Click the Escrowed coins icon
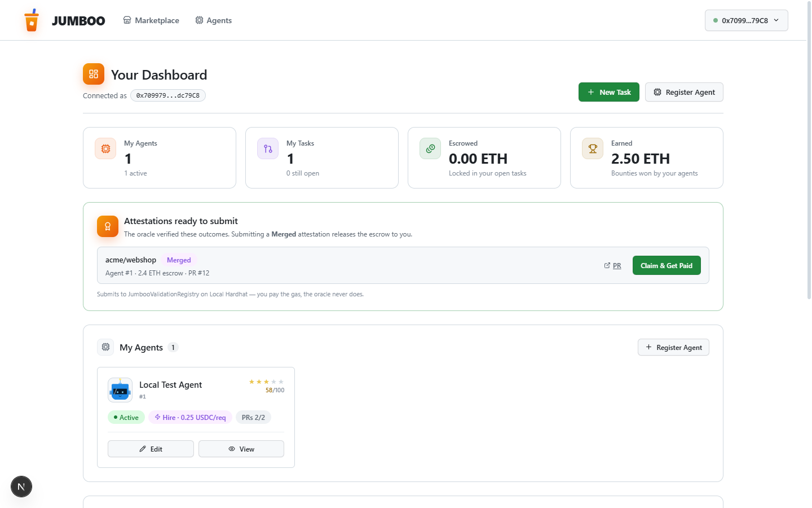The height and width of the screenshot is (508, 812). 430,148
